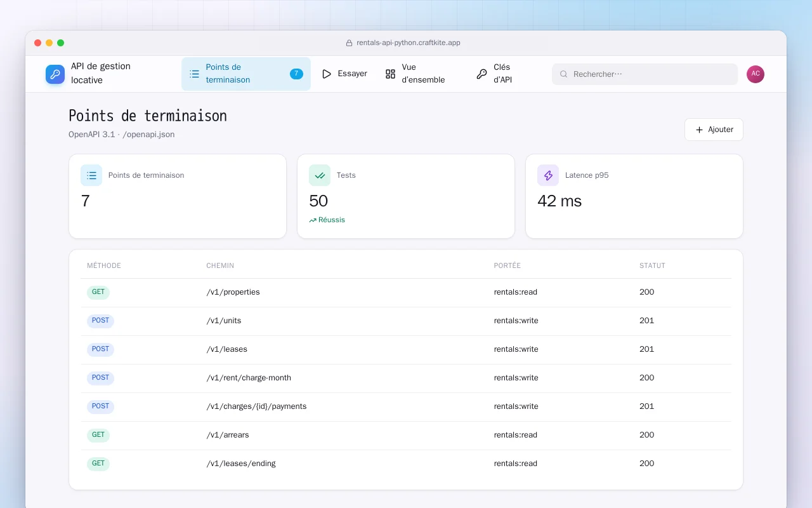Click the Ajouter button
This screenshot has width=812, height=508.
click(714, 130)
